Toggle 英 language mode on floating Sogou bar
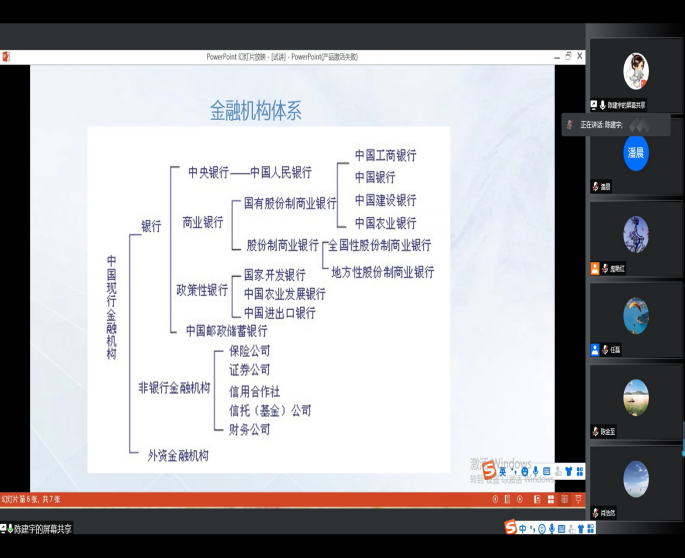The height and width of the screenshot is (558, 685). (x=503, y=471)
